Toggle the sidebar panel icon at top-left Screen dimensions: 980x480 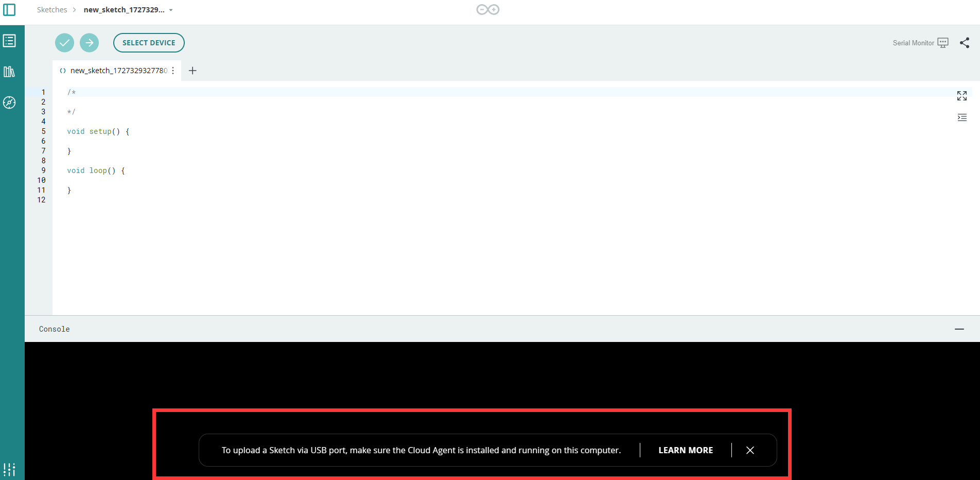[x=9, y=9]
